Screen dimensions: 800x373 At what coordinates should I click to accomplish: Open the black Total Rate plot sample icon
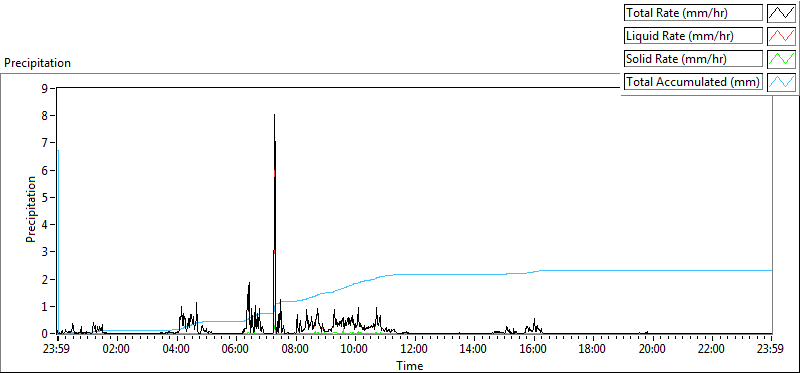point(781,13)
